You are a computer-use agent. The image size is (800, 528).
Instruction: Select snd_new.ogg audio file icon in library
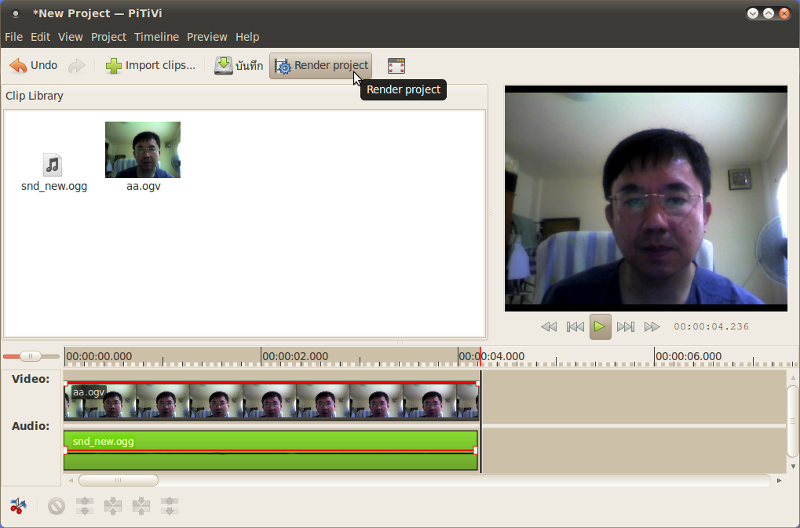coord(53,165)
